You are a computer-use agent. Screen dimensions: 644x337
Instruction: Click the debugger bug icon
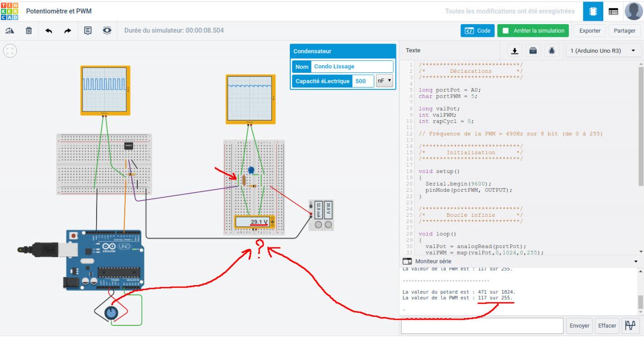[551, 51]
